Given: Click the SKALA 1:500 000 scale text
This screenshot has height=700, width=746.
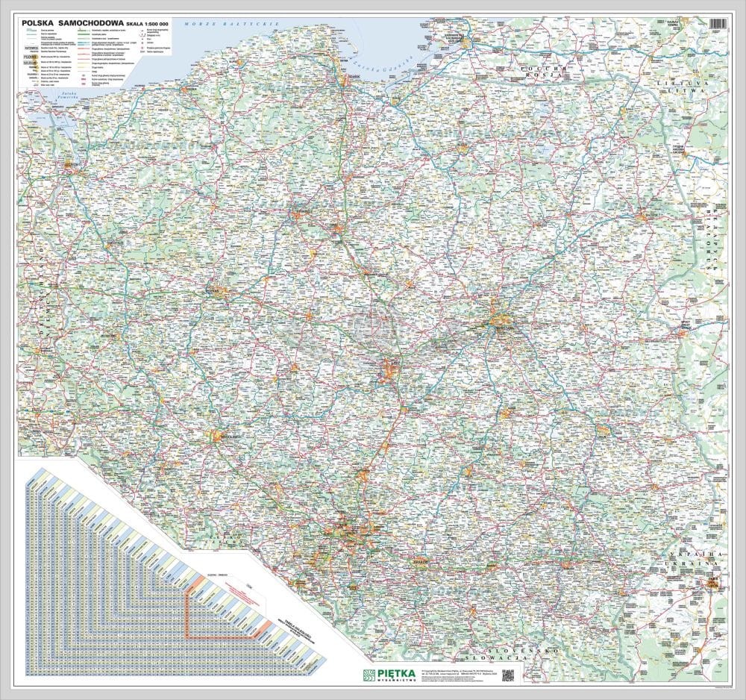Looking at the screenshot, I should tap(133, 24).
